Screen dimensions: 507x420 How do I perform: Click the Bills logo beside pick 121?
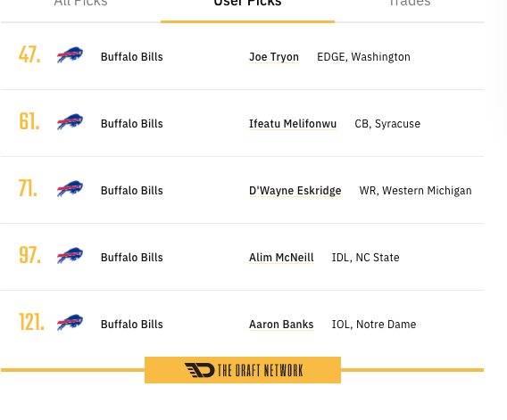(x=70, y=323)
